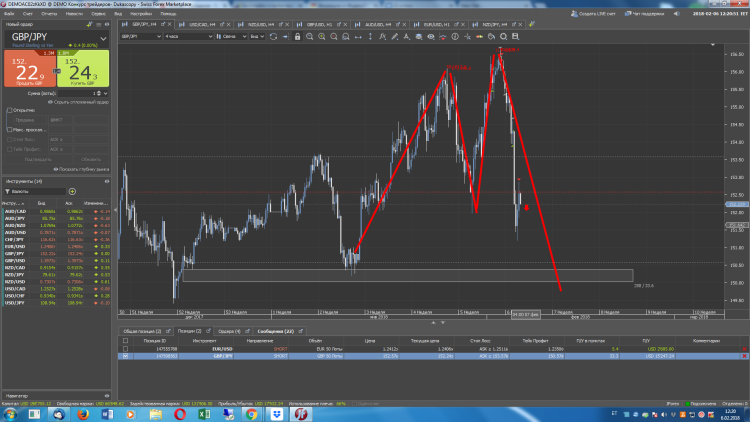Open Opera browser from the taskbar
750x422 pixels.
[x=180, y=414]
